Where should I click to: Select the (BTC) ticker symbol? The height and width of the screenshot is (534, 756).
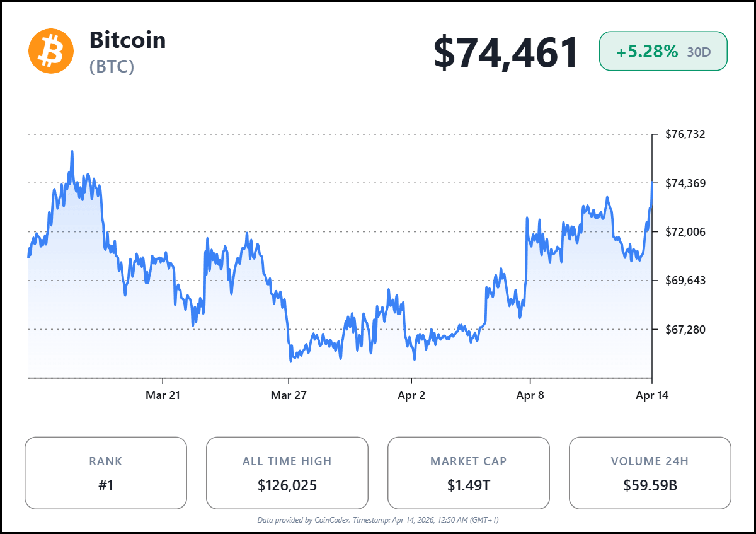(x=112, y=67)
